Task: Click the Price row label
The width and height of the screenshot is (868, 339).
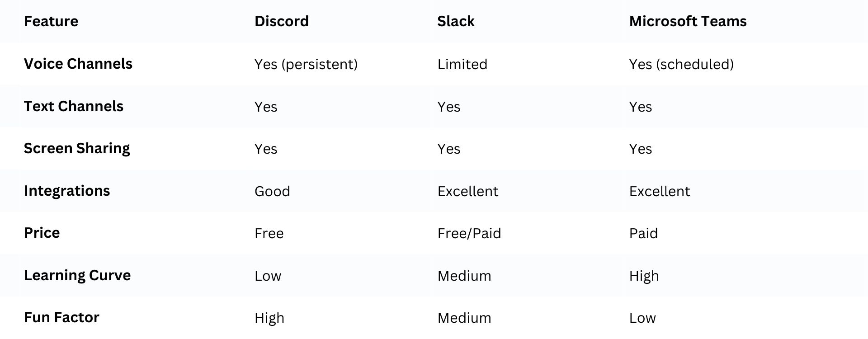Action: click(x=42, y=233)
